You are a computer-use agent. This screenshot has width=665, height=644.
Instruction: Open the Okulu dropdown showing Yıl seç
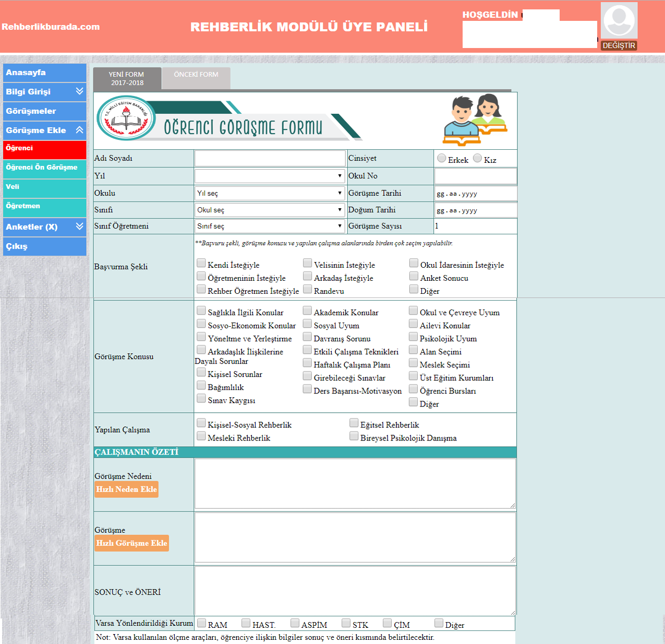click(270, 193)
